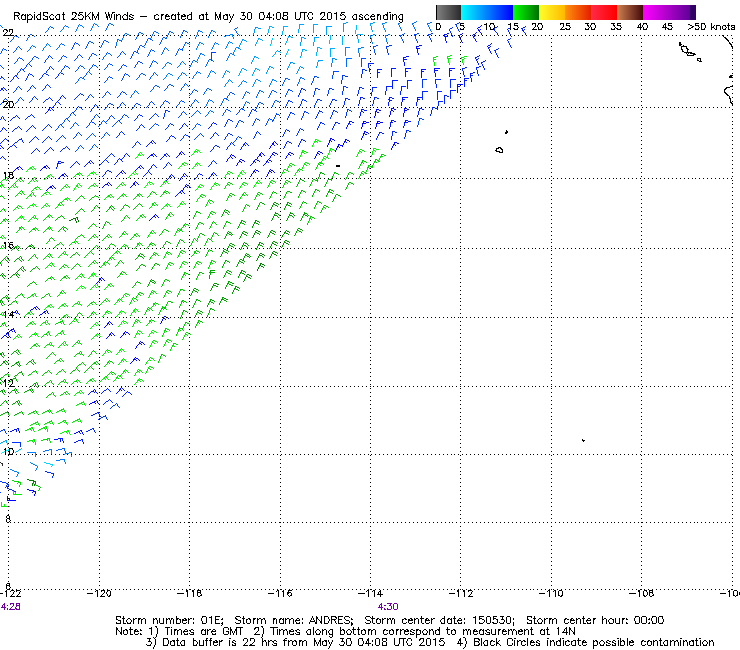Click note '2) Times along bottom correspond to measurement at 14N'
This screenshot has width=740, height=650.
415,632
